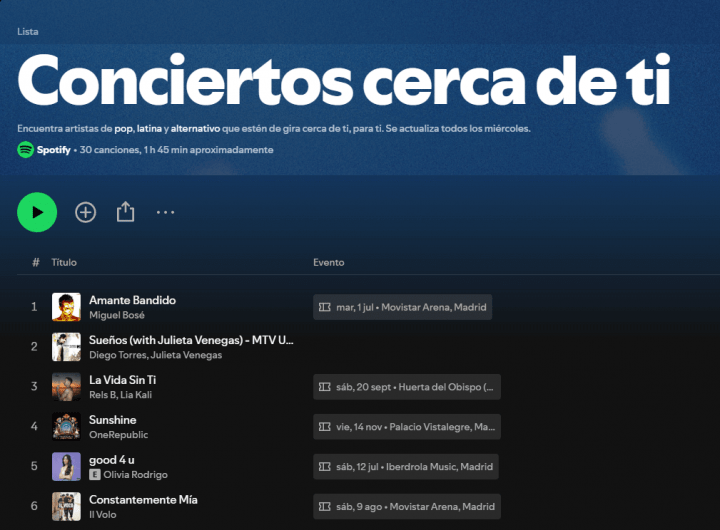Image resolution: width=720 pixels, height=530 pixels.
Task: Click ticket icon in the sáb, 20 sept event
Action: (325, 387)
